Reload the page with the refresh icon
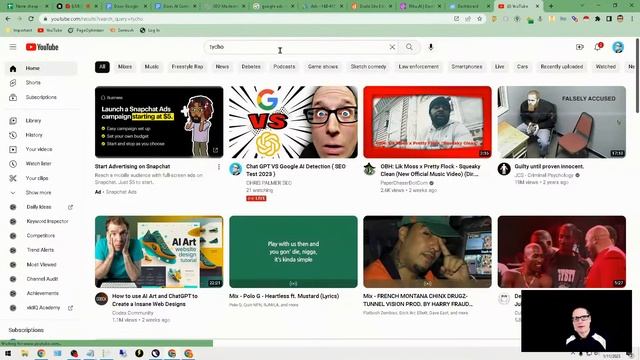 tap(31, 19)
